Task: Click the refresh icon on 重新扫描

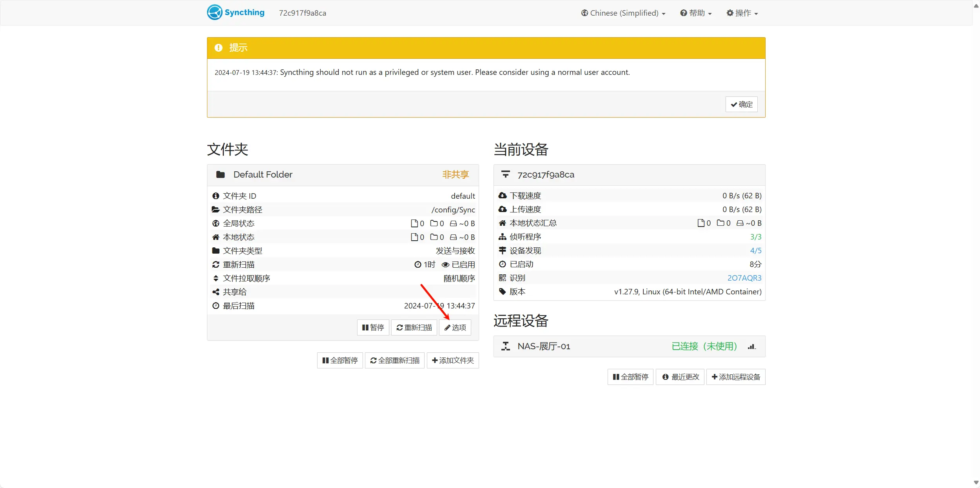Action: coord(399,327)
